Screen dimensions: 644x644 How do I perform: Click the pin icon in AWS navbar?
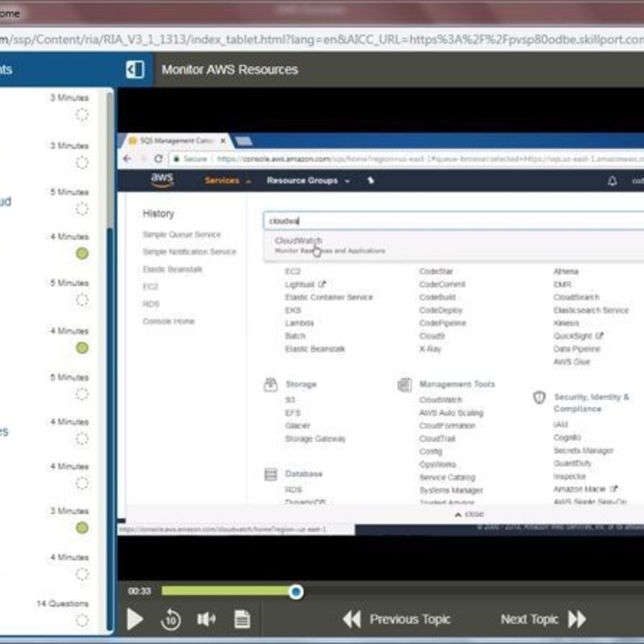[x=370, y=180]
